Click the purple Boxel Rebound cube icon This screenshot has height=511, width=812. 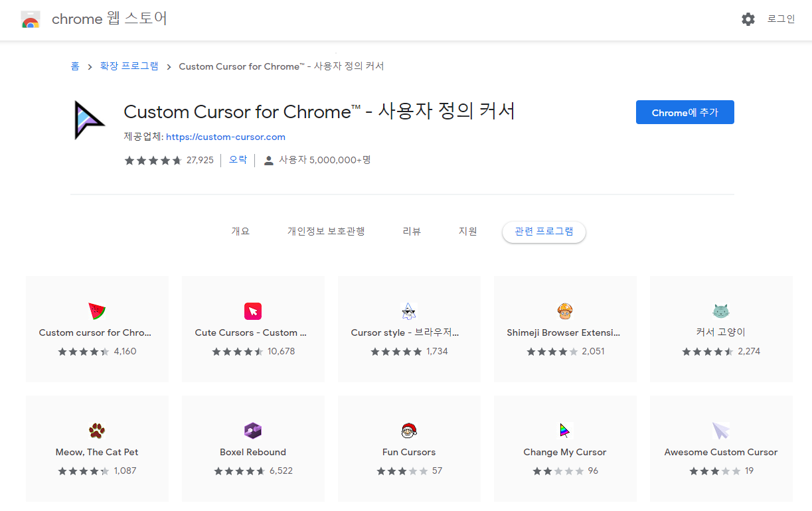(253, 431)
